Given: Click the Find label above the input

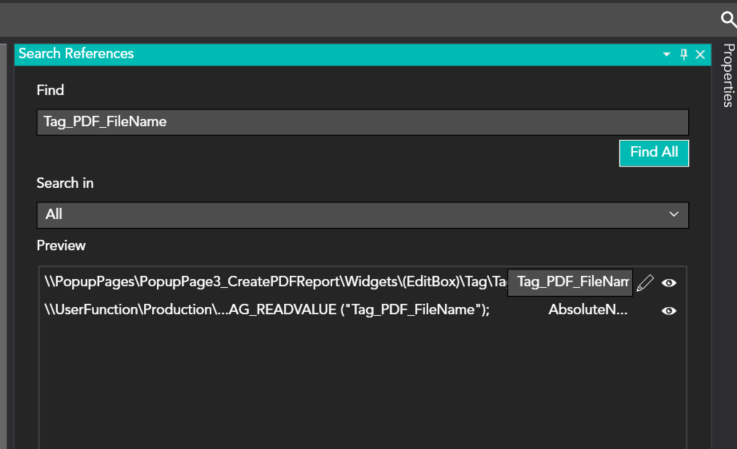Looking at the screenshot, I should [x=50, y=90].
